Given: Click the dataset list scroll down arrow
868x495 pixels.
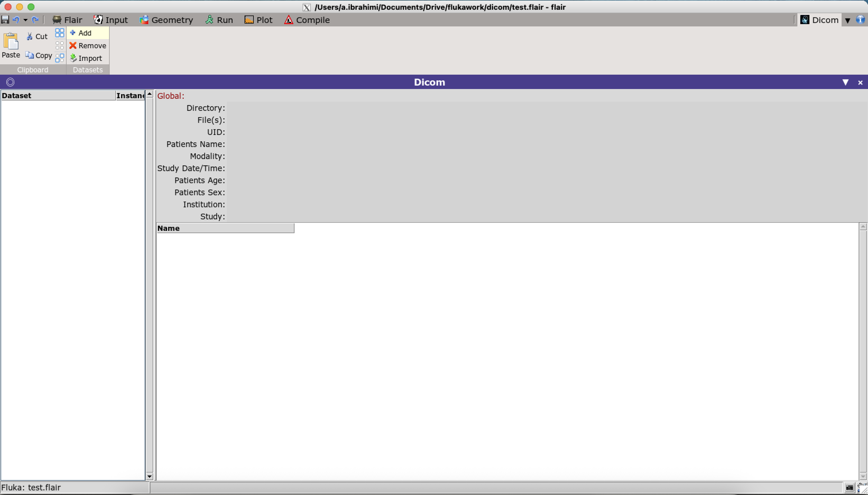Looking at the screenshot, I should click(x=150, y=476).
